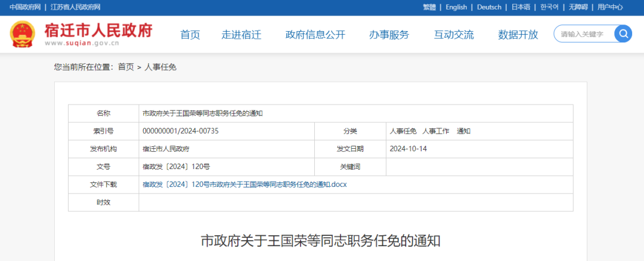The image size is (644, 261).
Task: Select the Korean 한국어 language
Action: pos(549,7)
